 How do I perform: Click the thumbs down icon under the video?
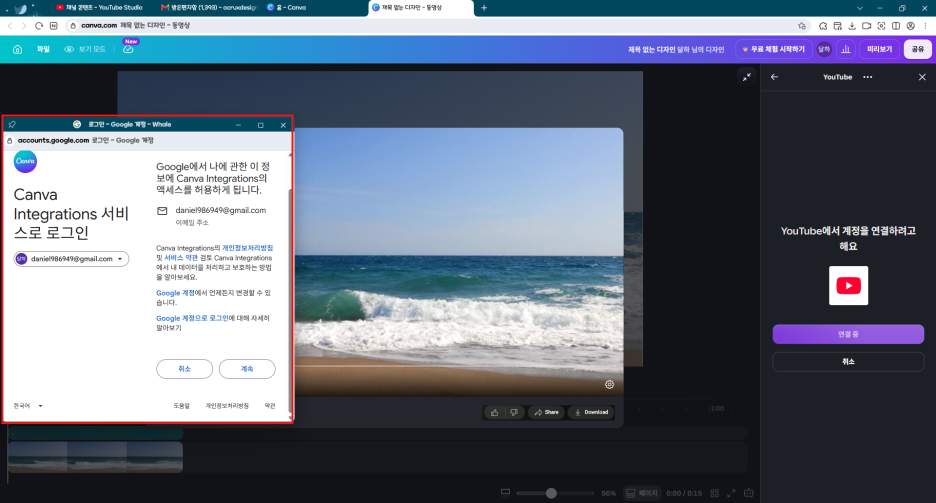[513, 412]
